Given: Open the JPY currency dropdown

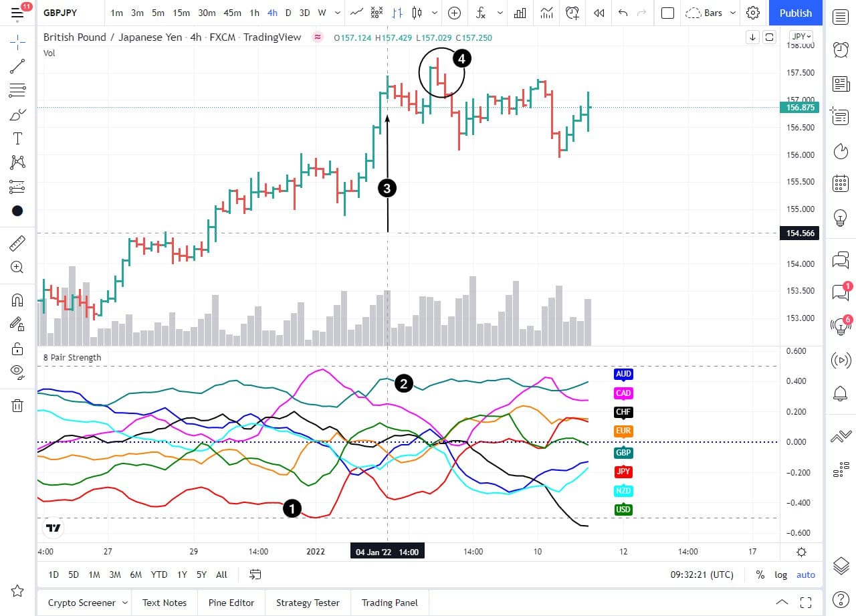Looking at the screenshot, I should [x=801, y=37].
